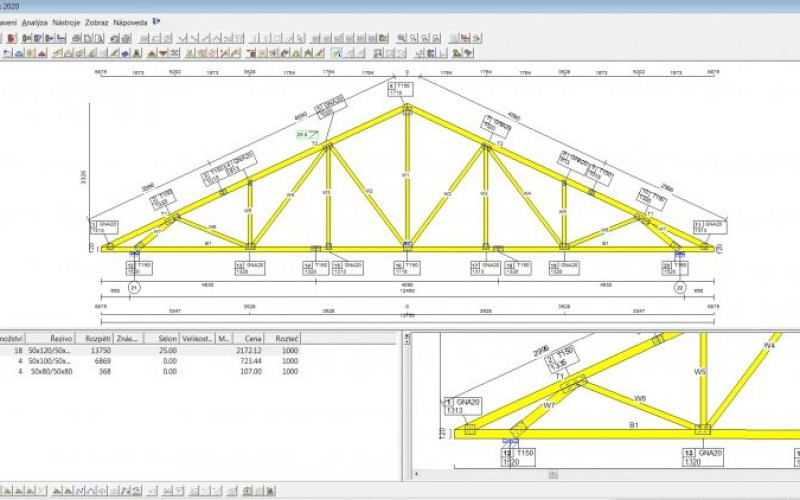Select the row with 50x100/50x timber
Image resolution: width=800 pixels, height=500 pixels.
point(150,361)
